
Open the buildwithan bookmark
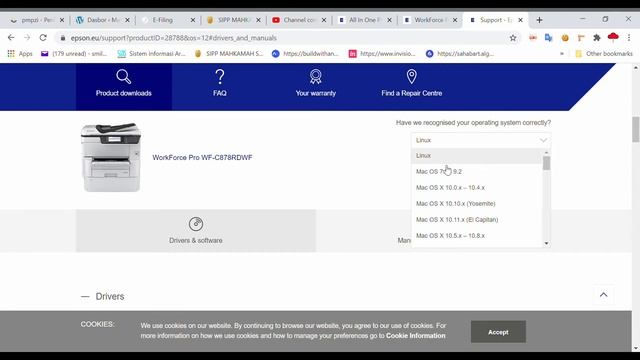point(305,53)
